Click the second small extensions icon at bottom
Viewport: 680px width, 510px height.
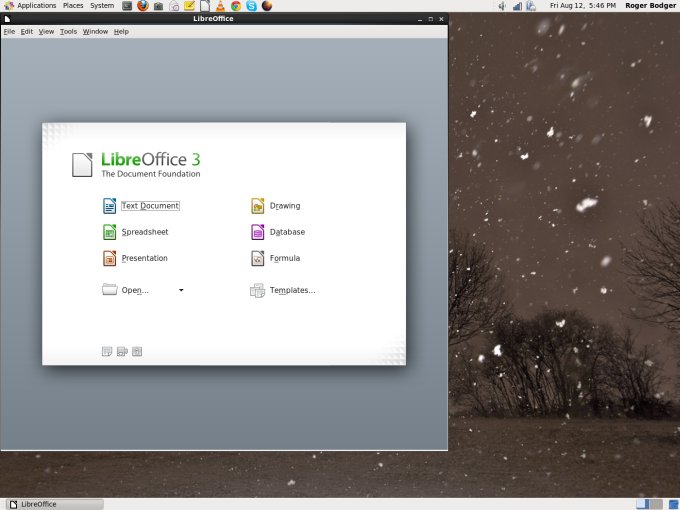(122, 351)
